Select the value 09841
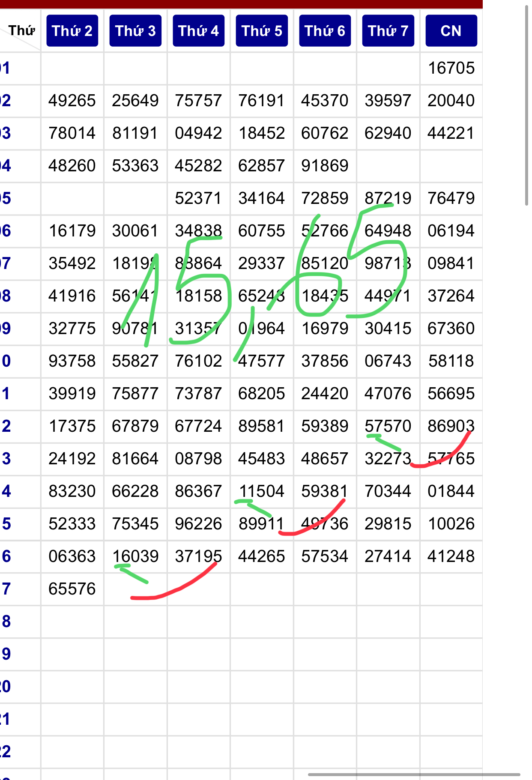This screenshot has height=780, width=532. tap(451, 263)
